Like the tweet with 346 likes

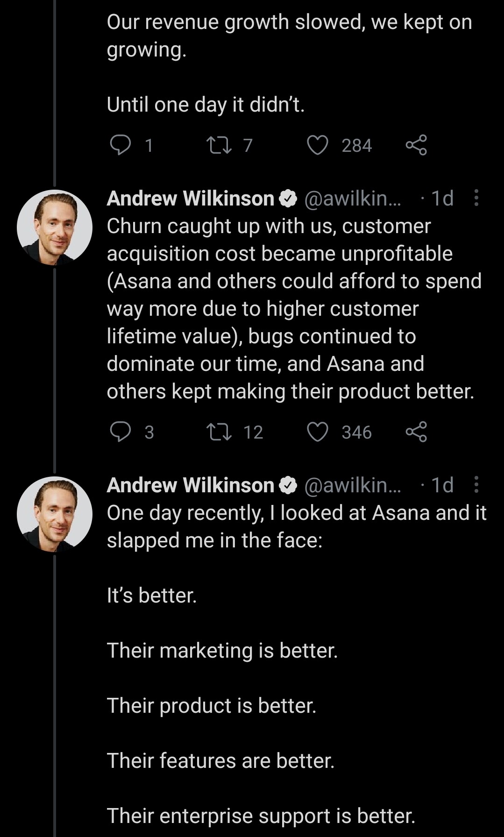[x=318, y=432]
